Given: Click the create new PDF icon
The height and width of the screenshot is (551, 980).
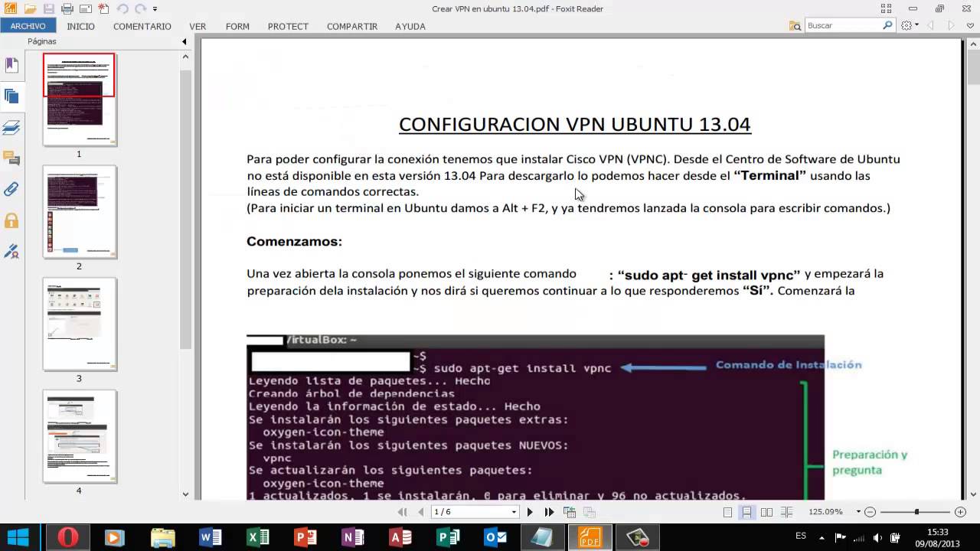Looking at the screenshot, I should (103, 9).
